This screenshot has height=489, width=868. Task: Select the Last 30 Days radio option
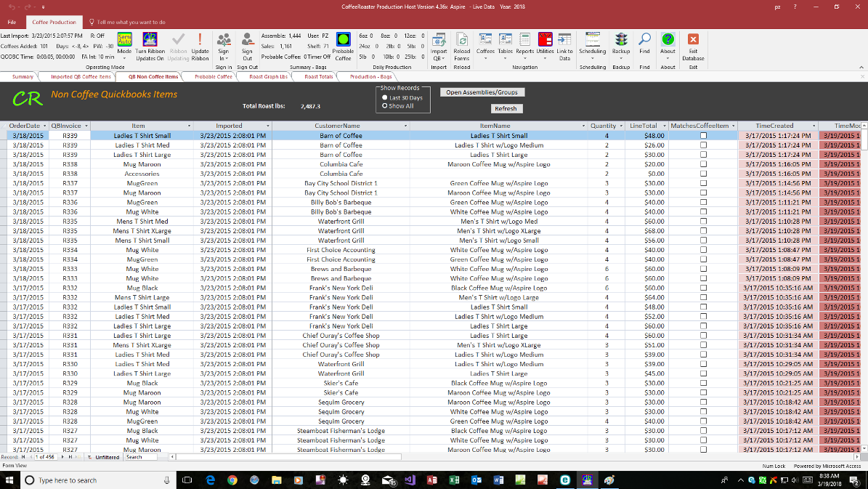click(x=385, y=98)
